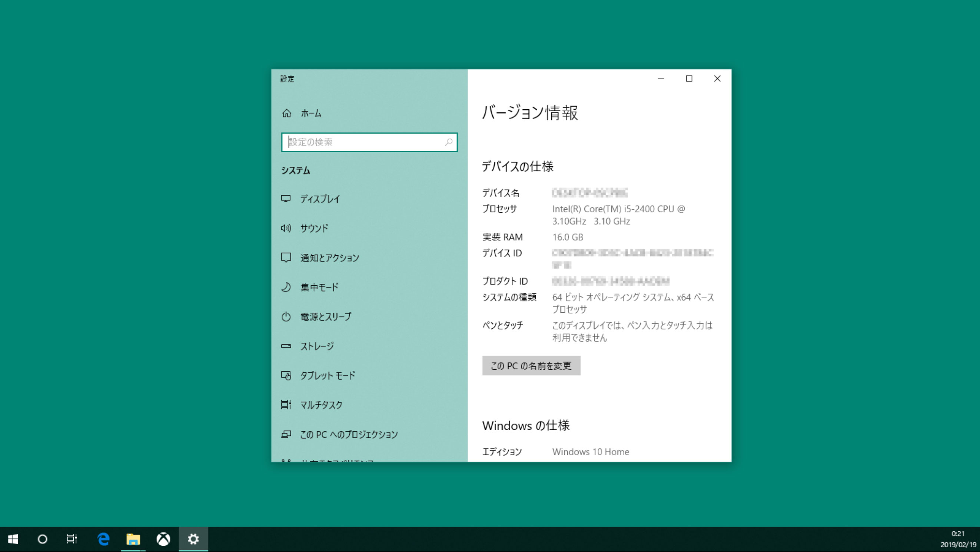The width and height of the screenshot is (980, 552).
Task: Click the デバイス名 label
Action: tap(501, 193)
